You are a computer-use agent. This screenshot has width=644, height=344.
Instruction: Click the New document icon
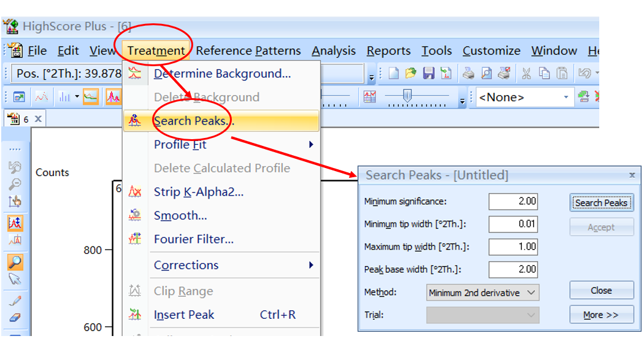(x=394, y=74)
